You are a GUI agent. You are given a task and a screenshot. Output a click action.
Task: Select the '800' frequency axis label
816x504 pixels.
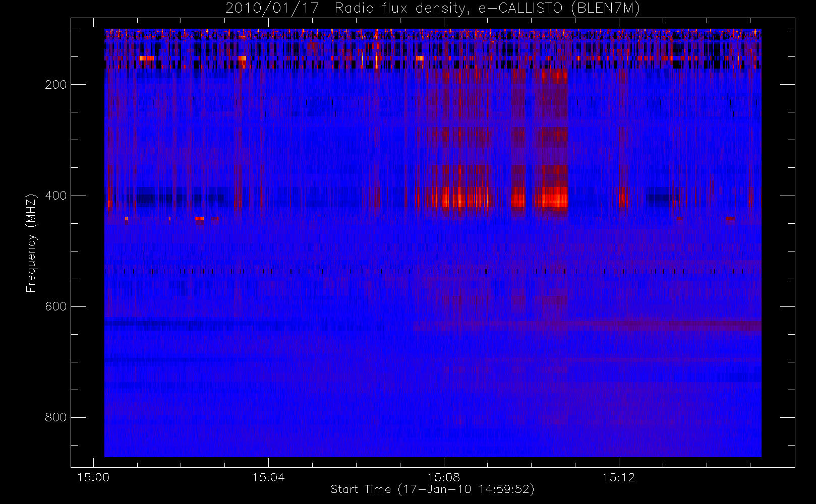click(55, 417)
